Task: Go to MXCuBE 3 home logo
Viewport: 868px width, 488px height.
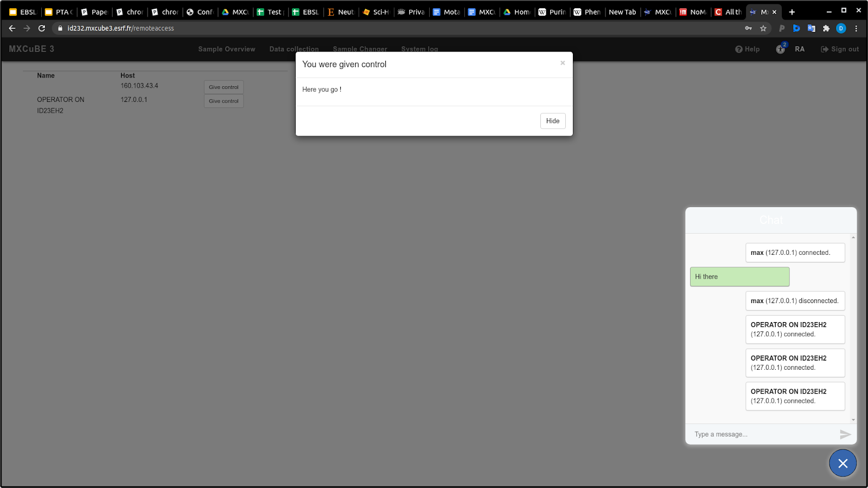Action: [x=31, y=49]
